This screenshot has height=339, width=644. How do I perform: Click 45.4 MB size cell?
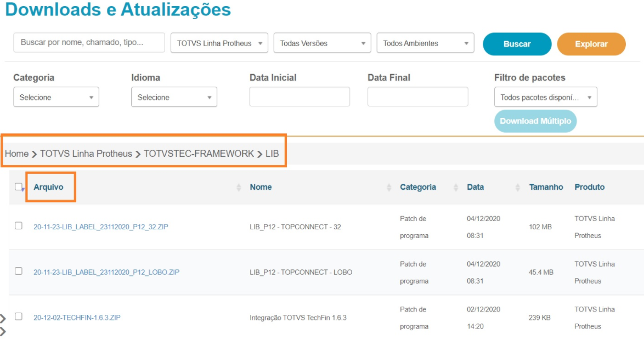click(x=541, y=272)
